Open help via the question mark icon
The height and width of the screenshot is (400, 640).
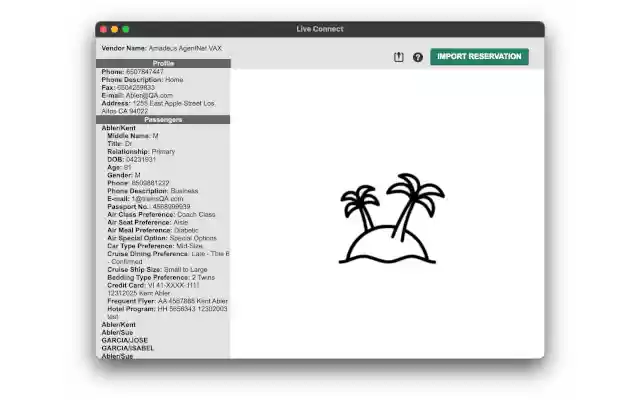(418, 57)
